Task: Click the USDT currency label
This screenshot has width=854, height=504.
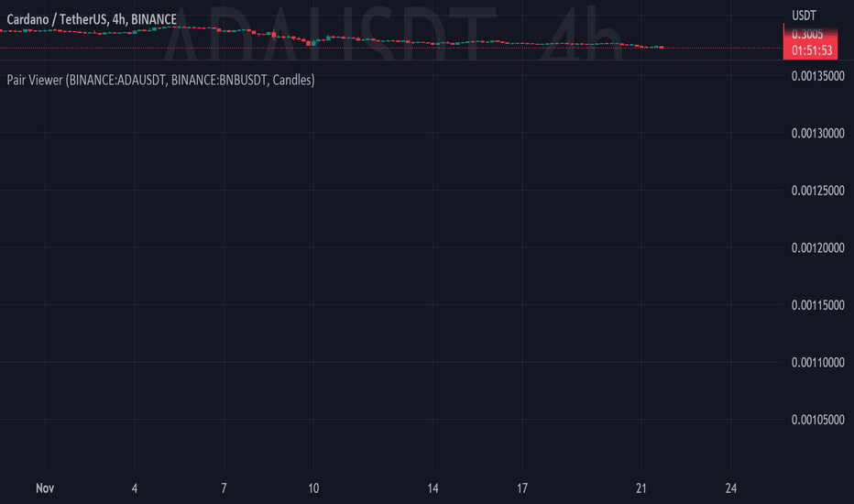Action: click(x=804, y=16)
